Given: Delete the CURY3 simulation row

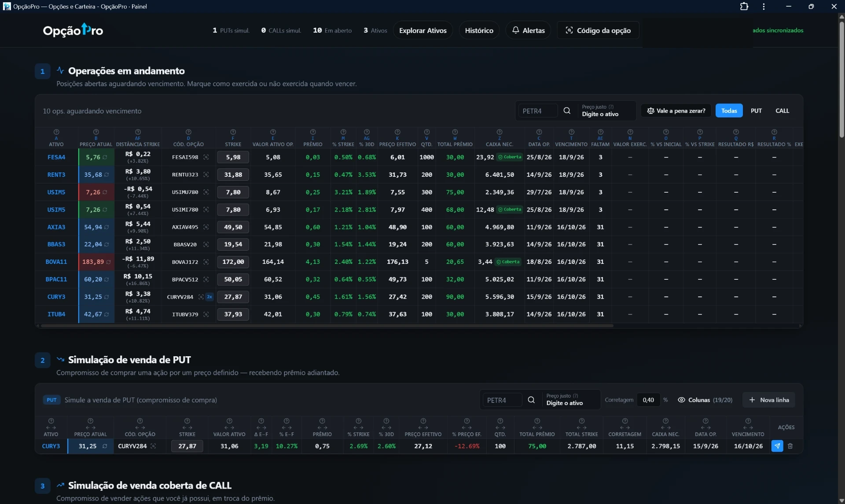Looking at the screenshot, I should coord(790,446).
